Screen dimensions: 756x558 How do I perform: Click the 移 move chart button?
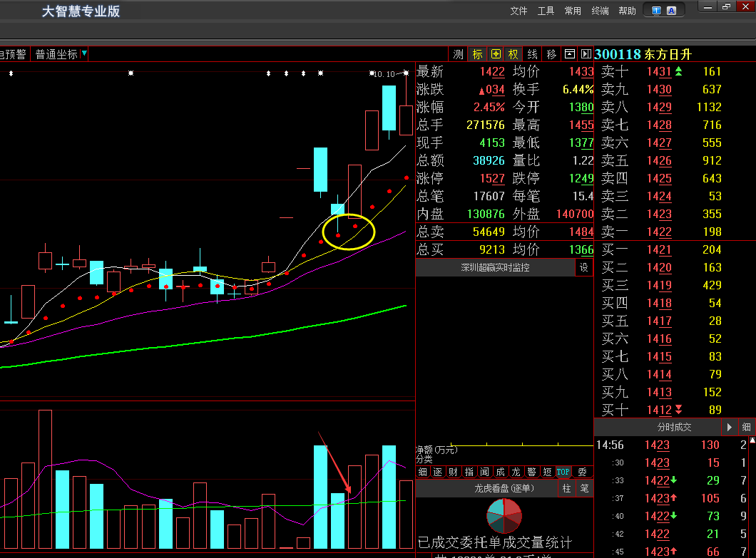(551, 54)
